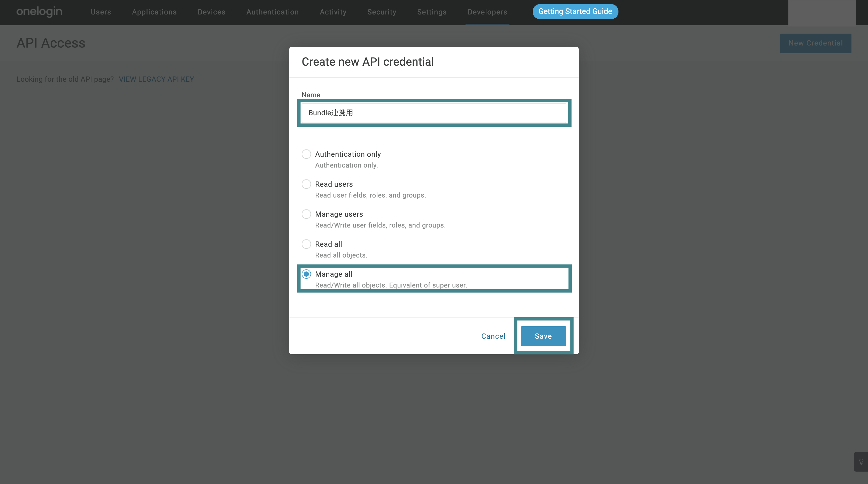Viewport: 868px width, 484px height.
Task: Choose the Manage users radio option
Action: click(x=306, y=214)
